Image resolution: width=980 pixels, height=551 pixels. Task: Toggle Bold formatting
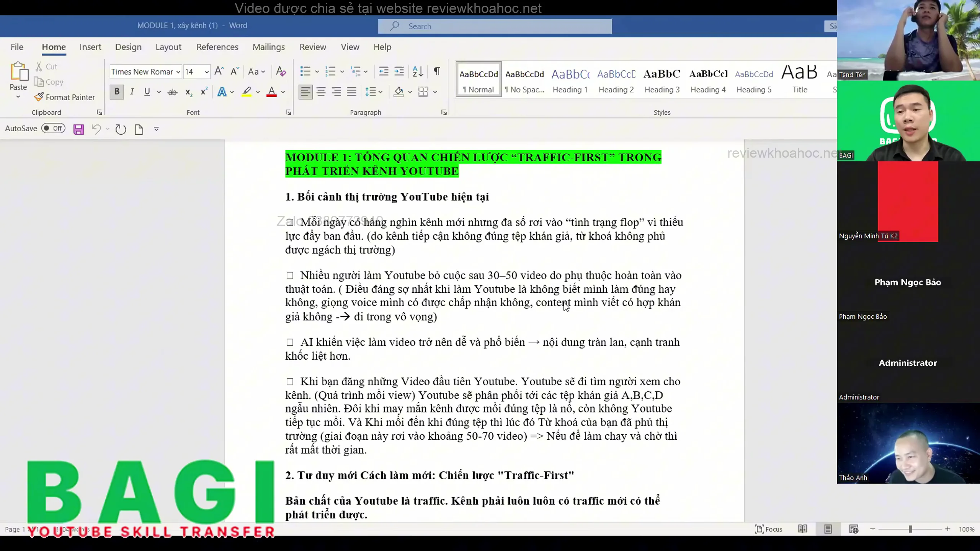click(x=117, y=92)
